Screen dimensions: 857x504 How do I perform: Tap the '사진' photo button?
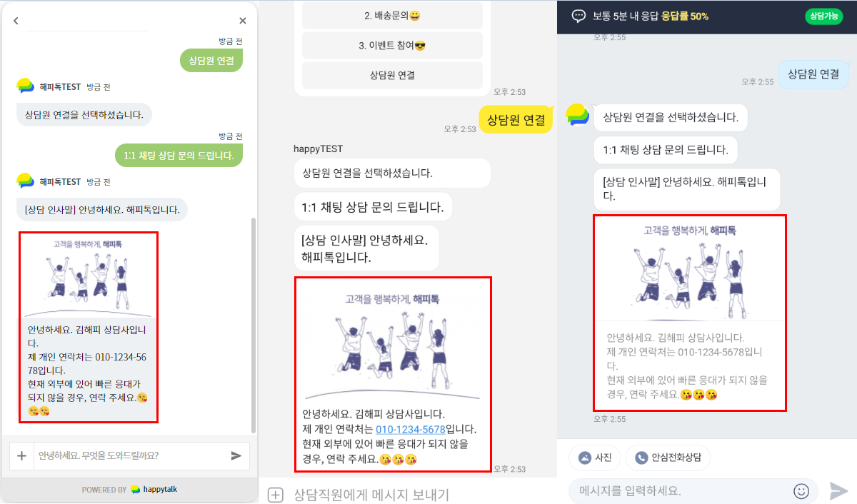coord(594,458)
